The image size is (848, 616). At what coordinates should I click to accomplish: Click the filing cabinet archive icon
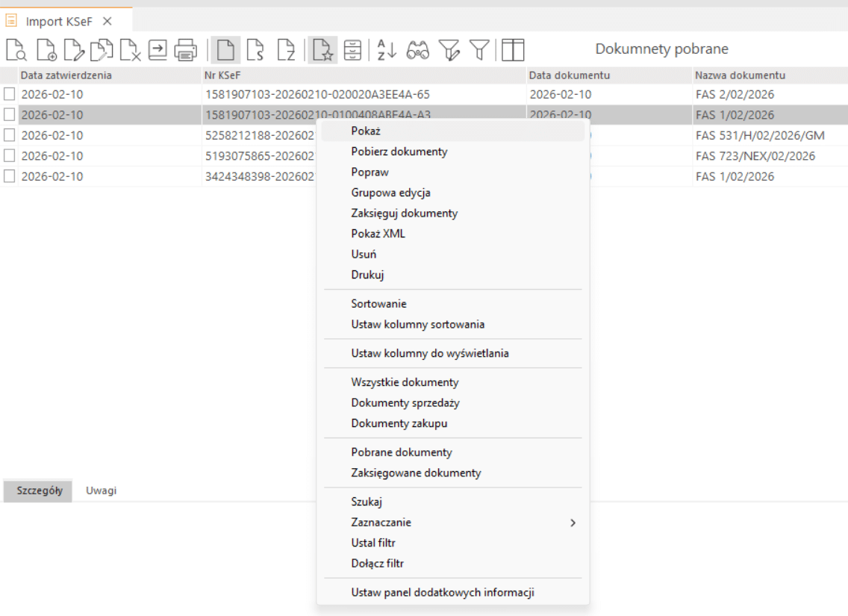[x=352, y=50]
